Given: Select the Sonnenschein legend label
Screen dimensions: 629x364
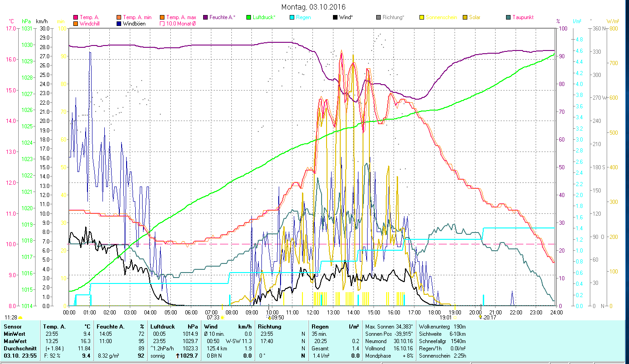Looking at the screenshot, I should pos(441,17).
